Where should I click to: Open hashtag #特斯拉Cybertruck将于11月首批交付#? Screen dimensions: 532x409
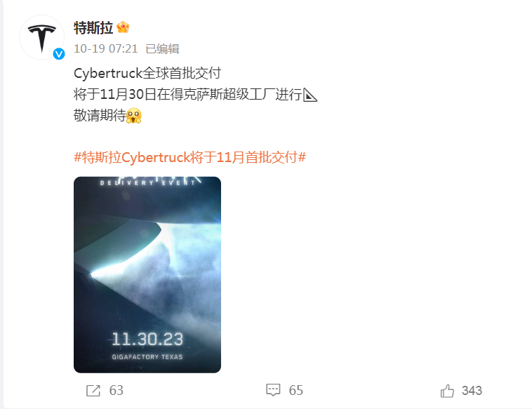pos(189,157)
